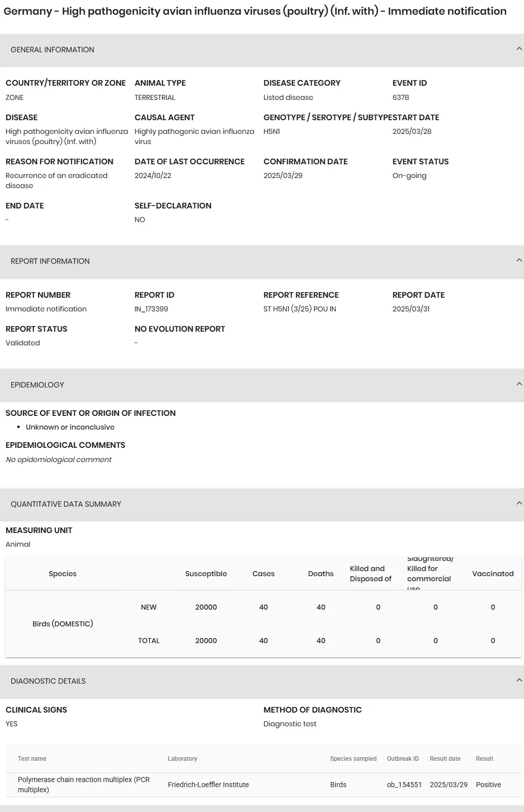Select the 'Birds (DOMESTIC)' species cell
Viewport: 524px width, 812px height.
click(x=63, y=624)
